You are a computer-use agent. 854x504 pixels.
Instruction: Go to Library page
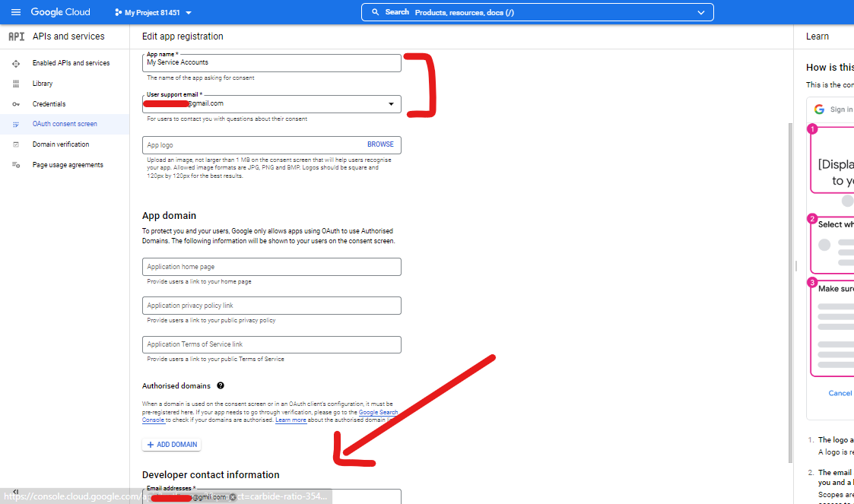tap(43, 84)
